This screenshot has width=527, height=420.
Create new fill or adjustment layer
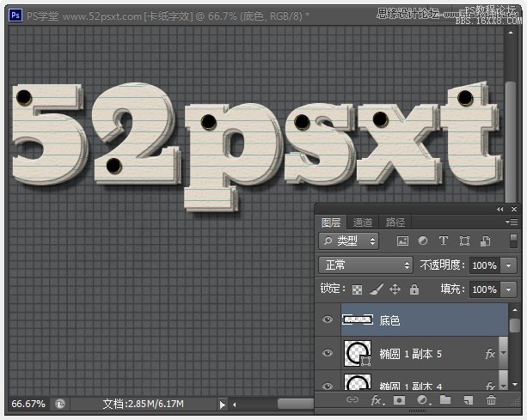(x=422, y=400)
